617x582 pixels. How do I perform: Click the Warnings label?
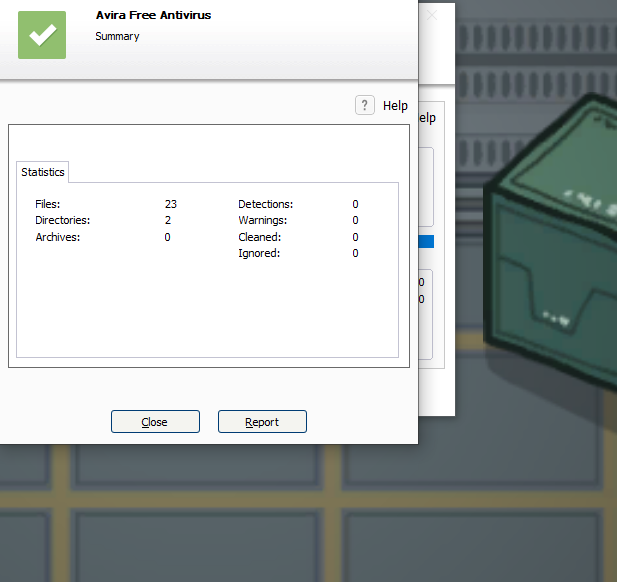pos(262,220)
